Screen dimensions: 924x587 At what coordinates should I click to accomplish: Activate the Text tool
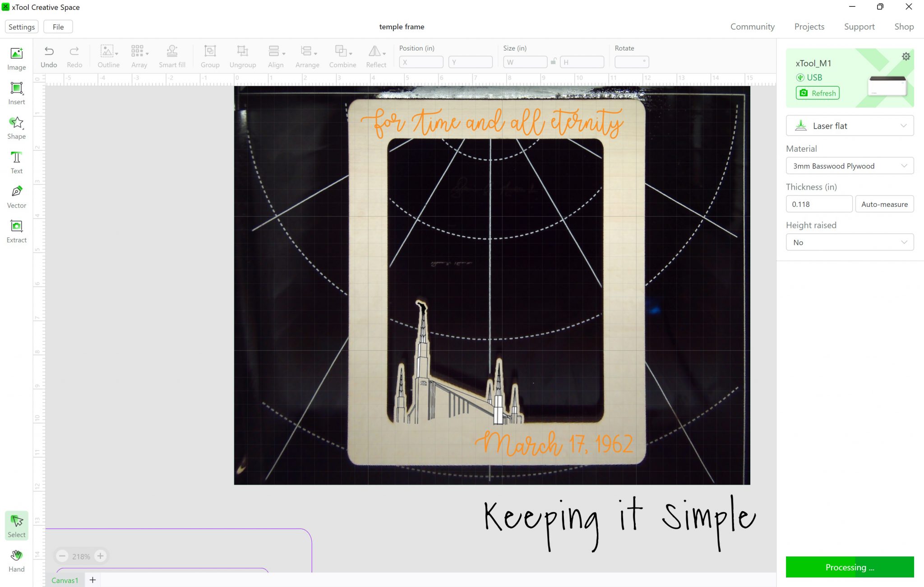click(x=17, y=162)
